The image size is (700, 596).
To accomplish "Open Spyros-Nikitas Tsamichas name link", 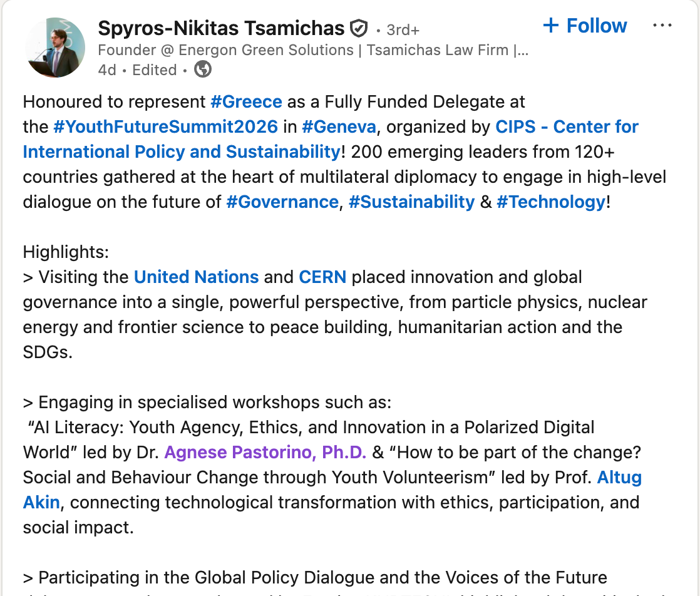I will click(221, 28).
